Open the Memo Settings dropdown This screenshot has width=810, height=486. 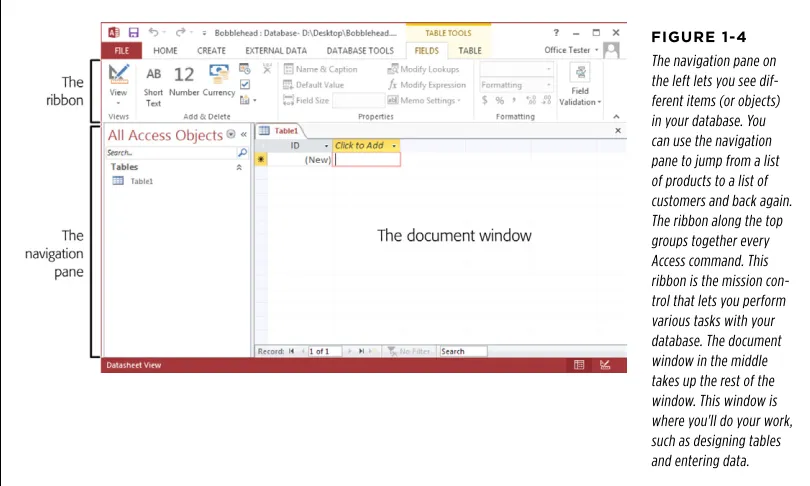[x=424, y=100]
